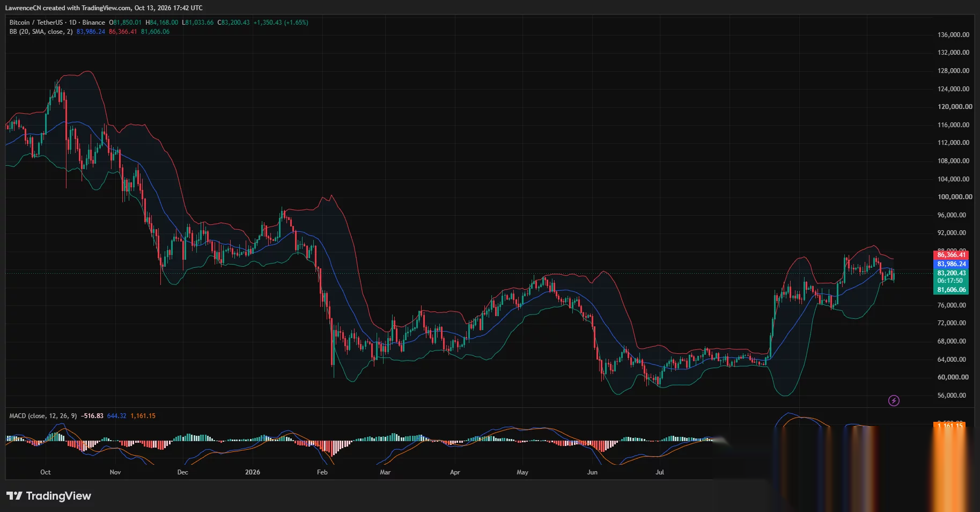This screenshot has height=512, width=980.
Task: Click the MACD value -516.83 in legend
Action: click(x=92, y=416)
